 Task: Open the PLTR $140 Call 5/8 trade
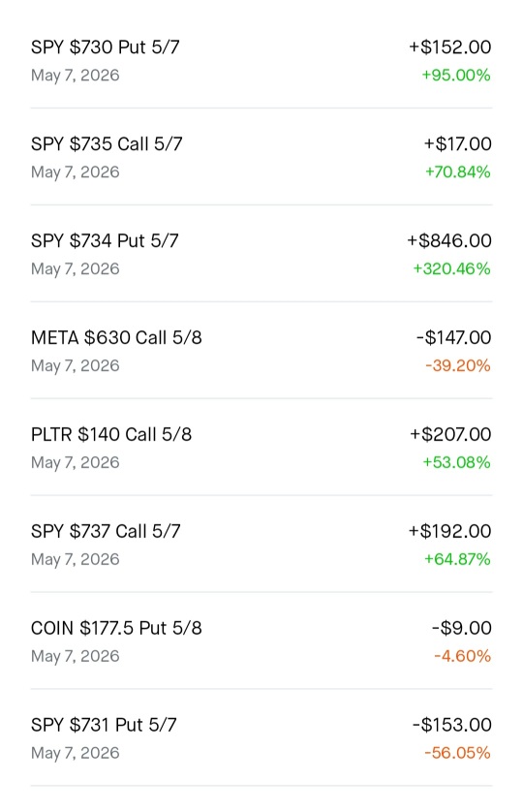point(261,448)
